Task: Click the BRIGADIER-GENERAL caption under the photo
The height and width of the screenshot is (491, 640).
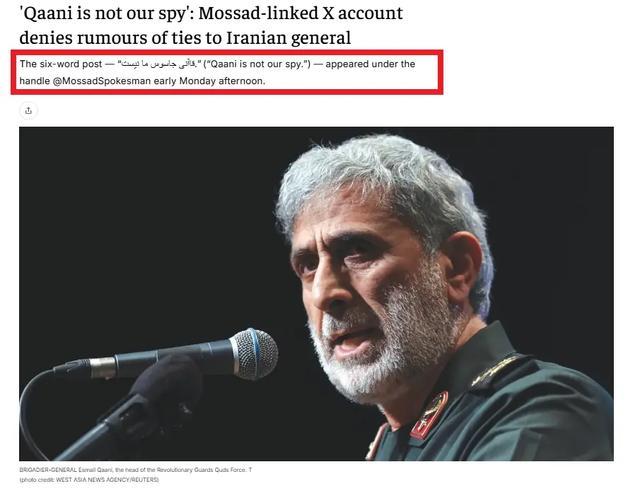Action: [x=136, y=470]
